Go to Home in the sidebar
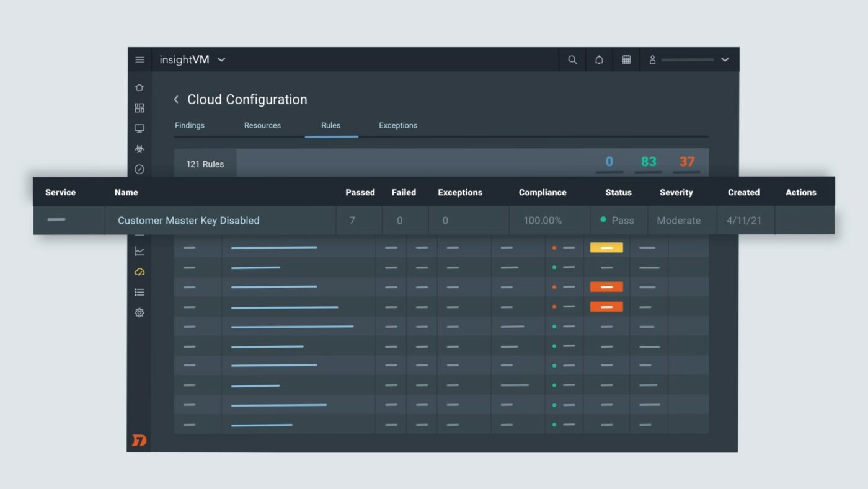Screen dimensions: 868x489 [139, 87]
